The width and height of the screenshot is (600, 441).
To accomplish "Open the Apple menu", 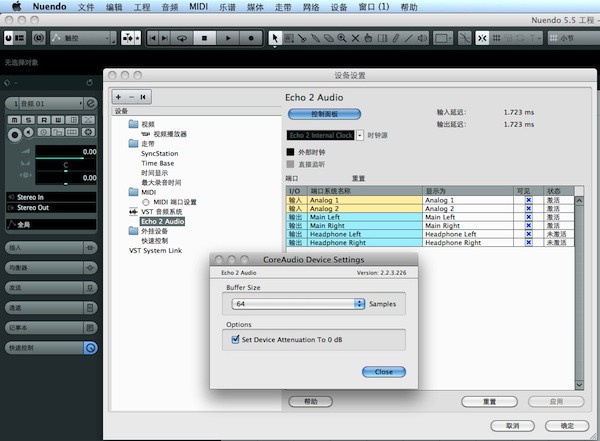I will click(x=16, y=7).
